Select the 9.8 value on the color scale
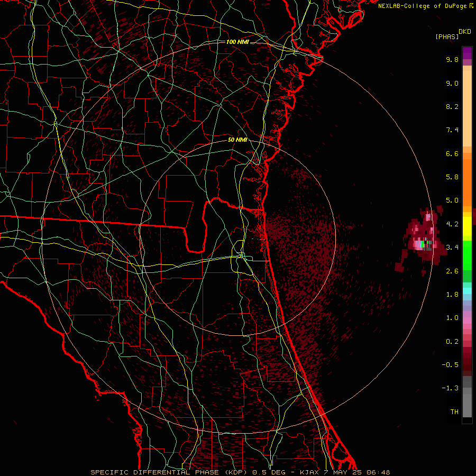Viewport: 476px width, 476px height. click(x=452, y=59)
